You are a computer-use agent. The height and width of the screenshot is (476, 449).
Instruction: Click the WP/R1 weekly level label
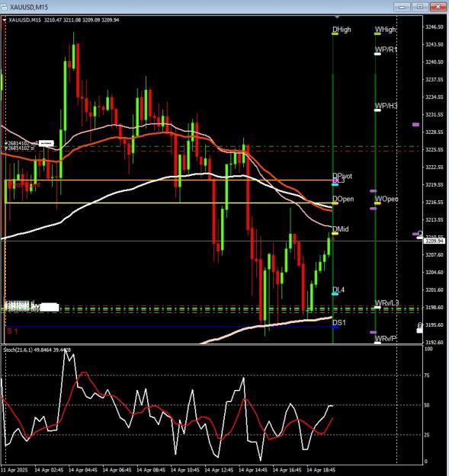click(x=386, y=50)
